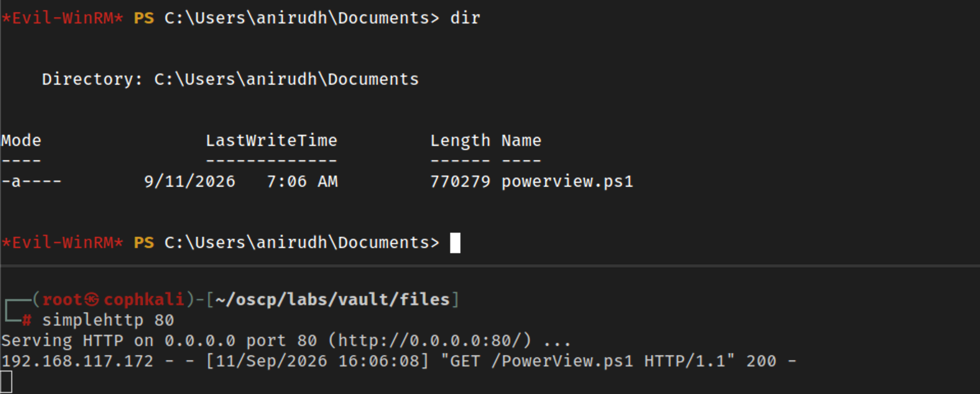
Task: Click the 'GET /PowerView.ps1 HTTP/1.1' request
Action: coord(587,361)
